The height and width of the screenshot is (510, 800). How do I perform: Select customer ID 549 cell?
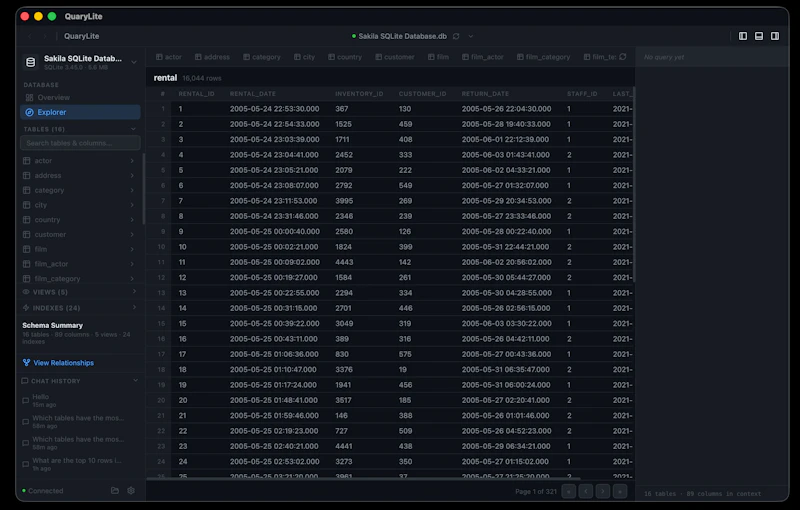(x=405, y=186)
